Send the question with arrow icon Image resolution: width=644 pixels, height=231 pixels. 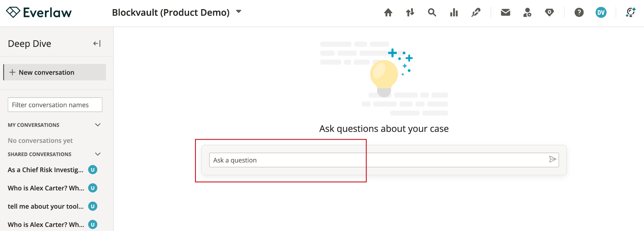[x=552, y=159]
